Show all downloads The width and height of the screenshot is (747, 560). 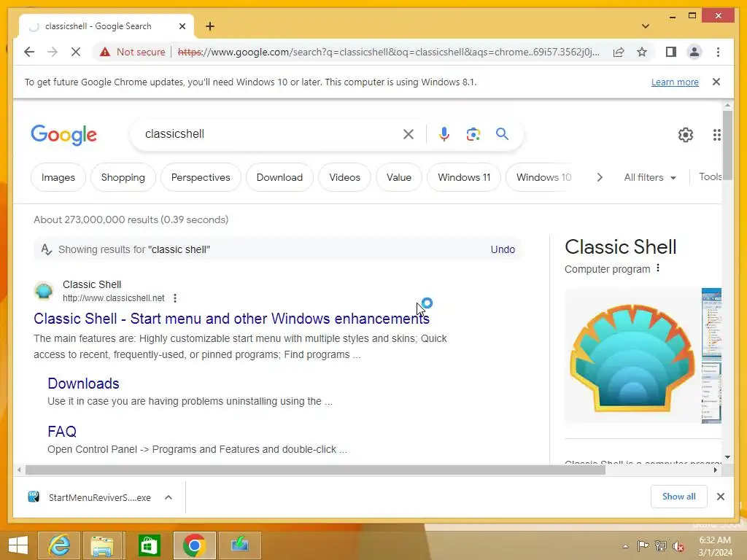click(x=679, y=497)
